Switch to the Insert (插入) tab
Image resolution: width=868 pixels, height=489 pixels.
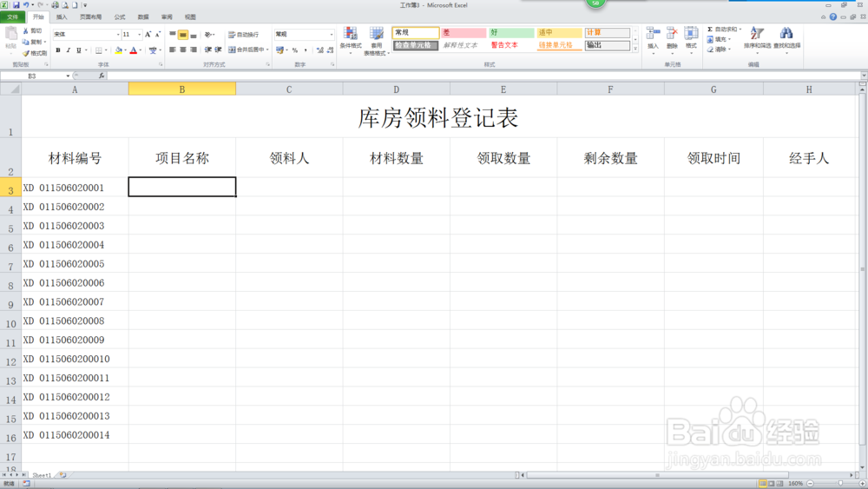click(62, 17)
